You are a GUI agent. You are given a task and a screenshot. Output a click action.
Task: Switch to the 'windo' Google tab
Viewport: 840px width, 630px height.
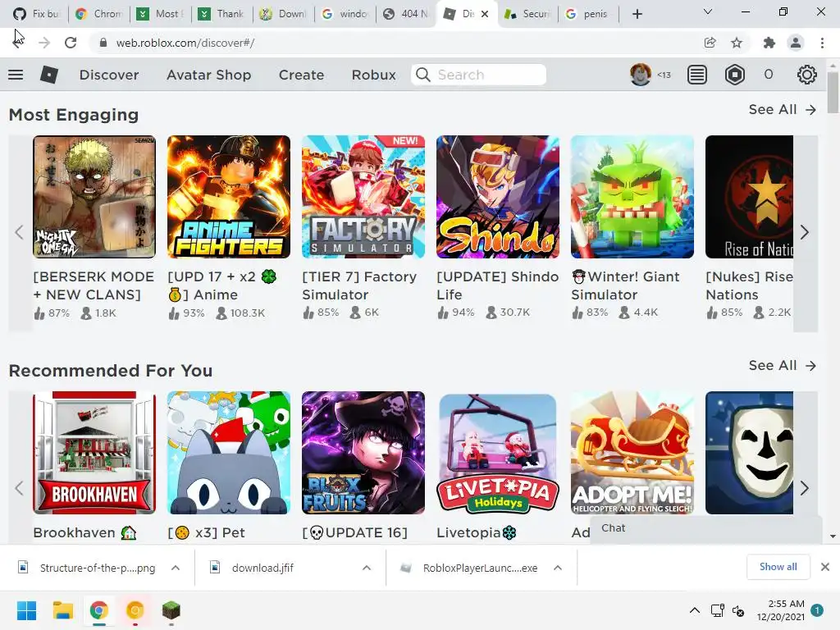tap(345, 14)
